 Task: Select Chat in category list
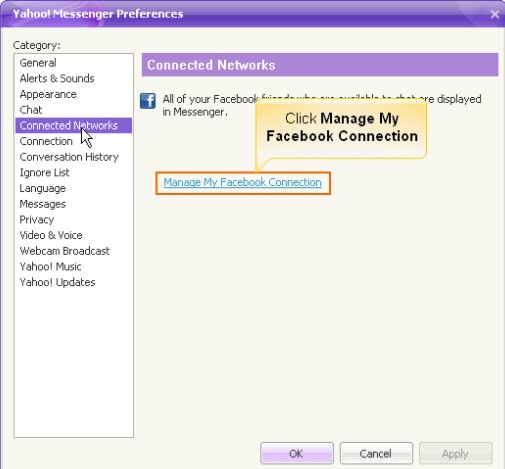tap(73, 110)
